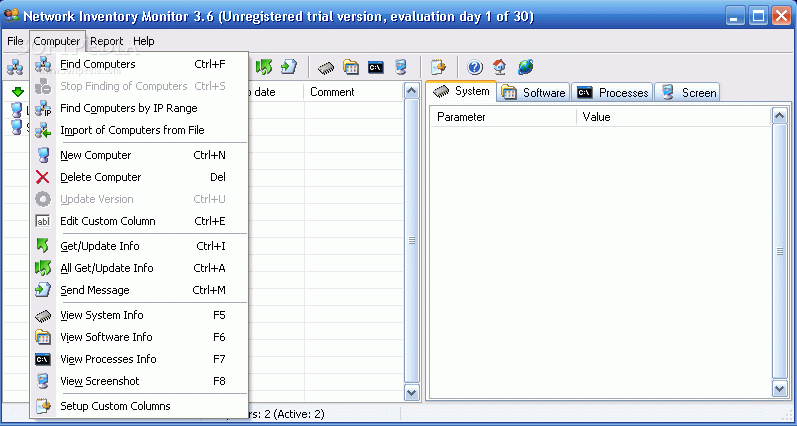The height and width of the screenshot is (426, 797).
Task: Click the Setup Custom Columns toolbar icon
Action: click(x=438, y=67)
